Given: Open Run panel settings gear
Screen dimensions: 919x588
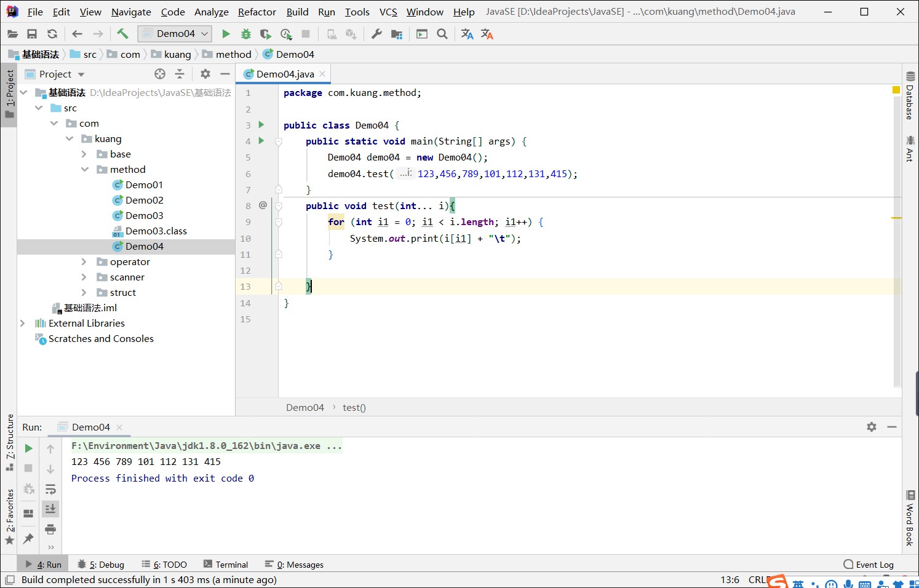Looking at the screenshot, I should pyautogui.click(x=872, y=427).
